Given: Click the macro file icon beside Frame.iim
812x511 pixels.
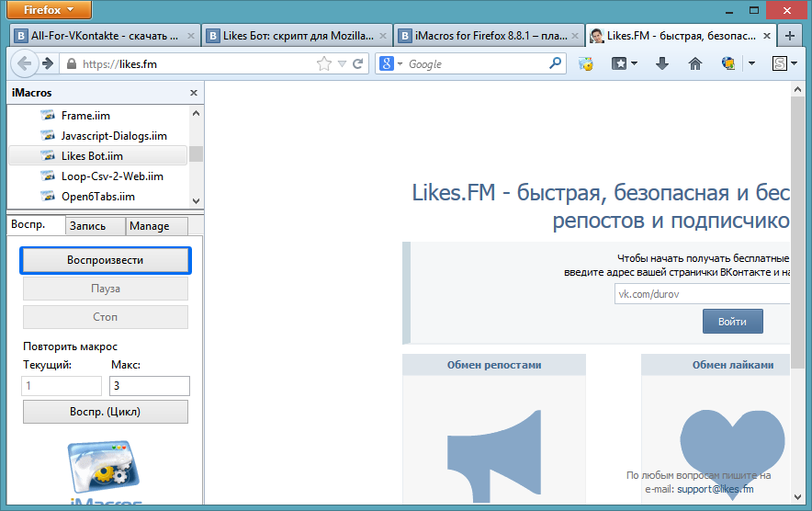Looking at the screenshot, I should [48, 115].
